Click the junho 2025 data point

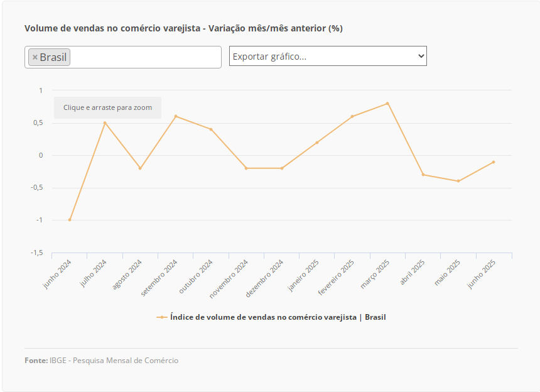[494, 162]
